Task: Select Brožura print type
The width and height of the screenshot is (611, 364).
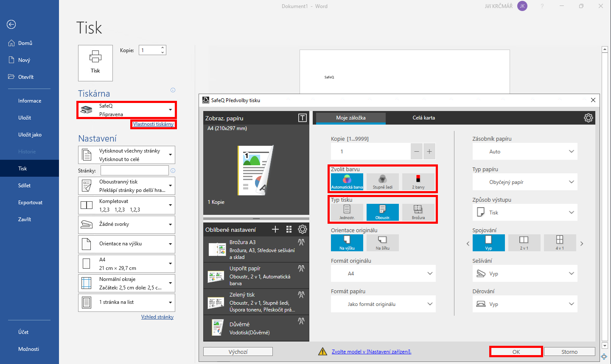Action: pos(418,212)
